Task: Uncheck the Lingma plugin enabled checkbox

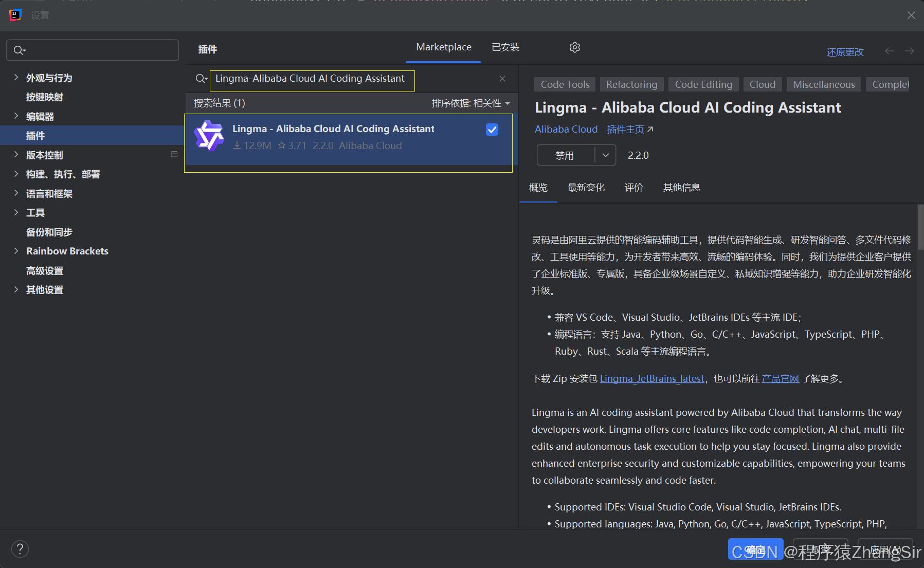Action: pos(492,130)
